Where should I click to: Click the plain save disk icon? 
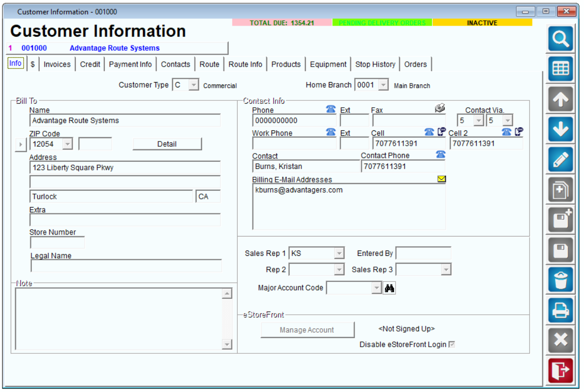tap(560, 250)
